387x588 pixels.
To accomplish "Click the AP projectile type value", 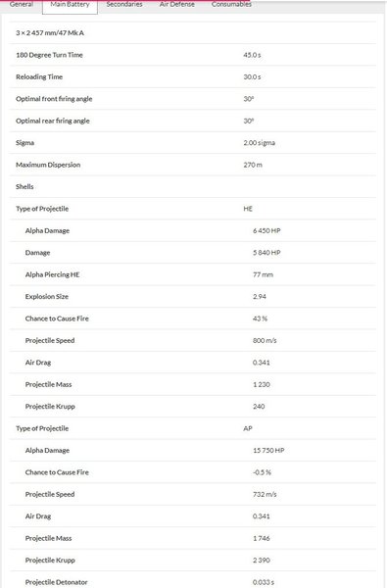I will [x=248, y=428].
